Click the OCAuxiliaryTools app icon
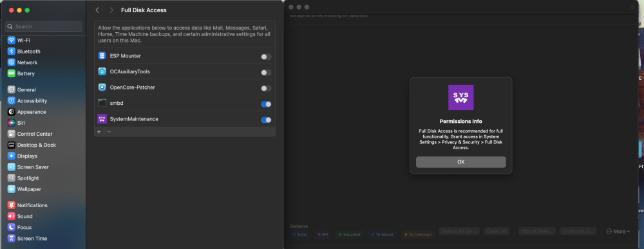Image resolution: width=644 pixels, height=249 pixels. 102,72
